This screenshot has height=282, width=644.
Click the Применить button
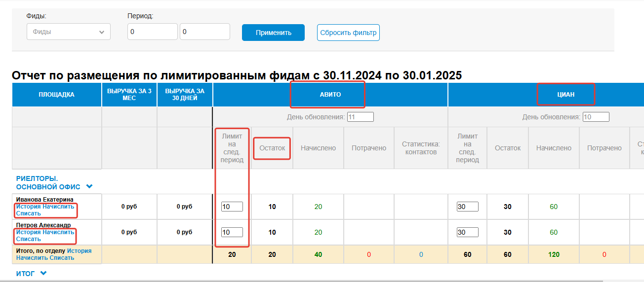pos(273,33)
